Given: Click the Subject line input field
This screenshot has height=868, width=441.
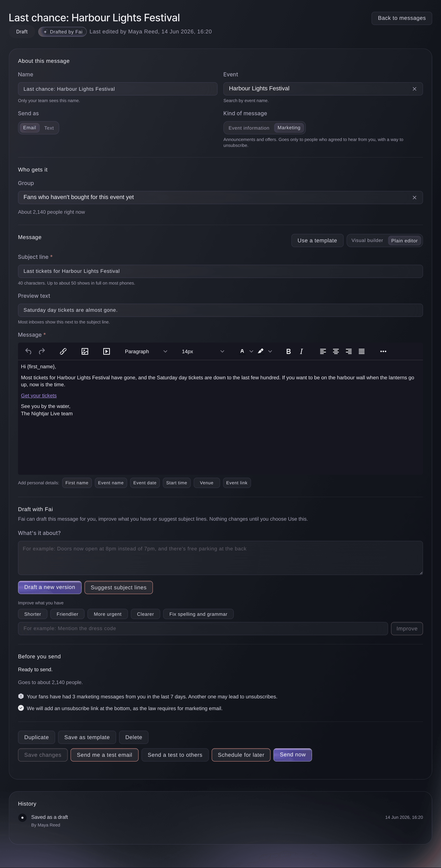Looking at the screenshot, I should click(220, 271).
